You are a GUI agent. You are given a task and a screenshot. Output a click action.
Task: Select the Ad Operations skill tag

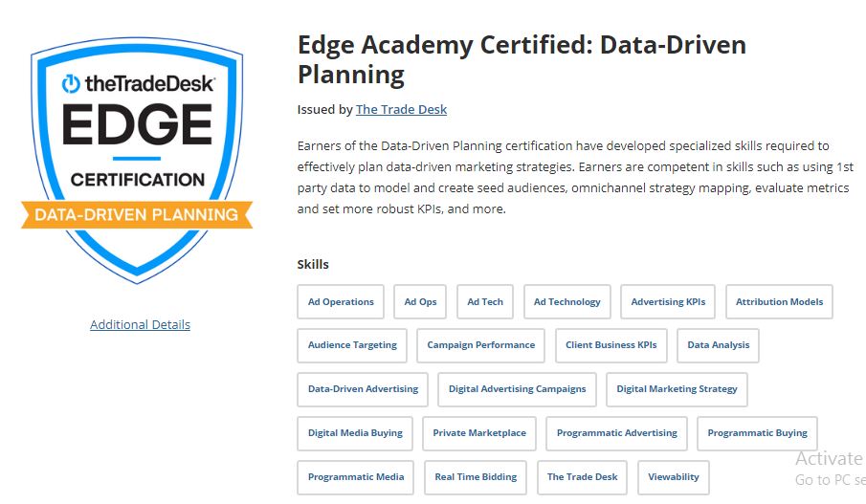tap(341, 302)
